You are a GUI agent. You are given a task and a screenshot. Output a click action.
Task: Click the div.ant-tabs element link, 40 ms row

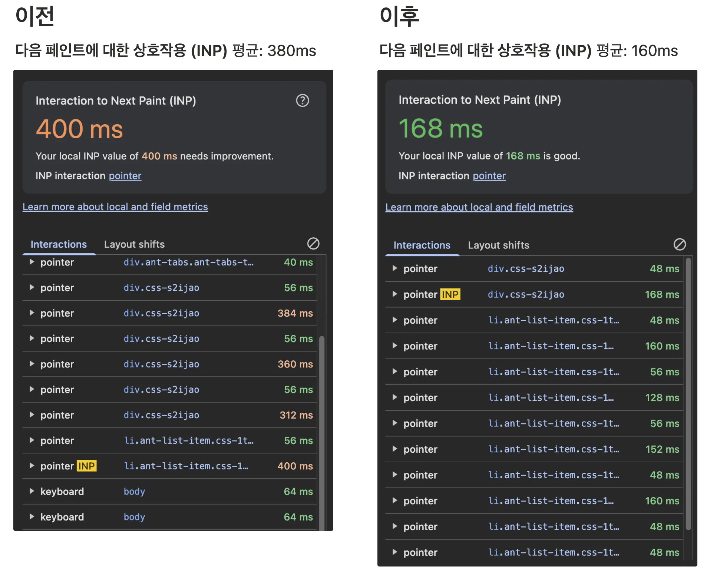point(188,262)
